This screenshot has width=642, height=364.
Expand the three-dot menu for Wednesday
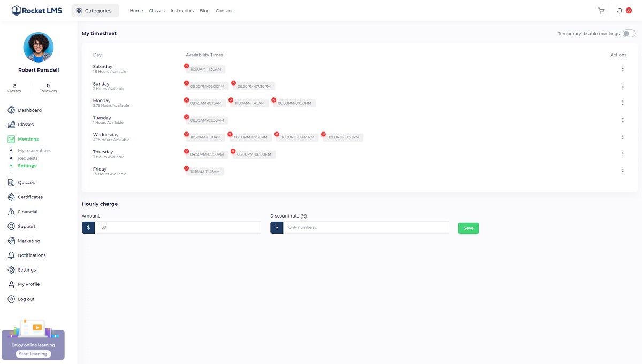coord(623,137)
